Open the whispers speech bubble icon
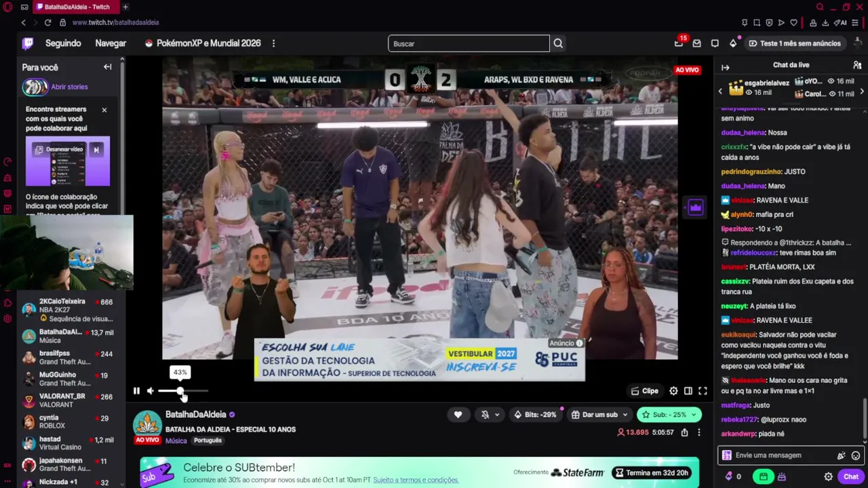The width and height of the screenshot is (868, 488). click(715, 43)
